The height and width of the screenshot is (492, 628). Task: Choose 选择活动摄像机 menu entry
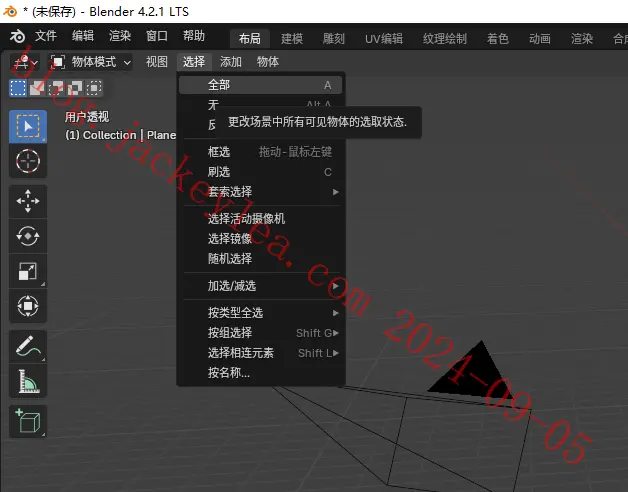coord(260,219)
